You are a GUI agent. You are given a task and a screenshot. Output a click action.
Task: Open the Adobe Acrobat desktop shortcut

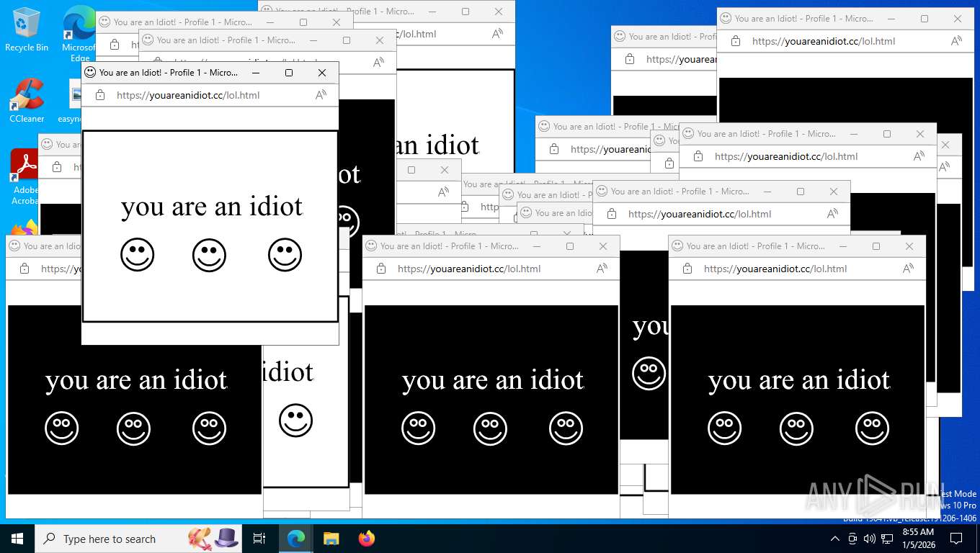pyautogui.click(x=26, y=176)
